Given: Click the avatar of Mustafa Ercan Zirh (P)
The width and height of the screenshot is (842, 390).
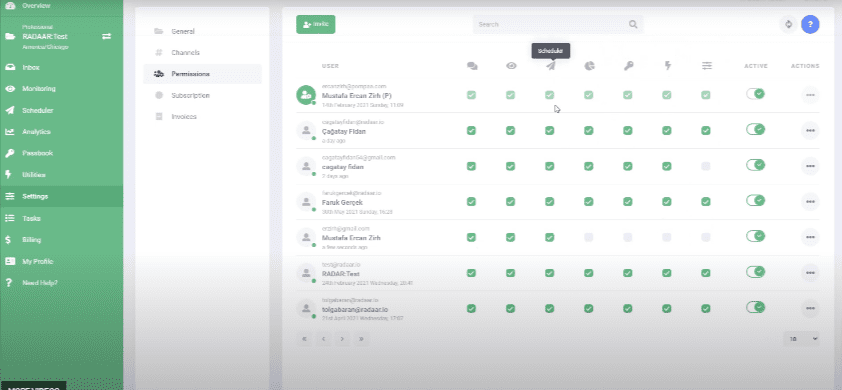Looking at the screenshot, I should click(306, 95).
